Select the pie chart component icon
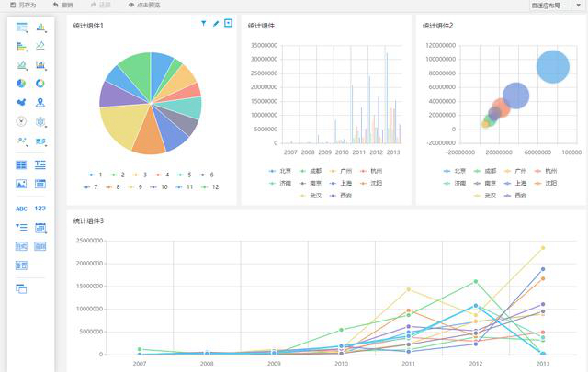588x372 pixels. [x=21, y=84]
